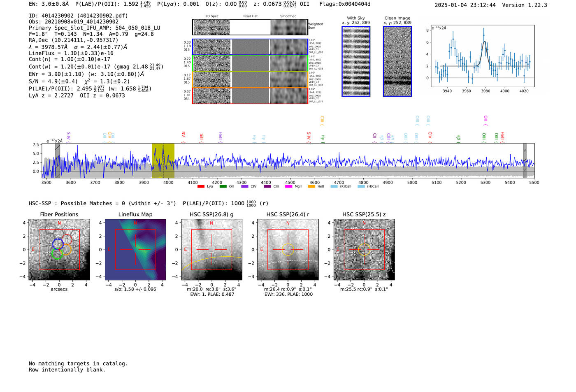The image size is (576, 392).
Task: Click the Weighted Sum 2D spectrum row
Action: coord(250,27)
